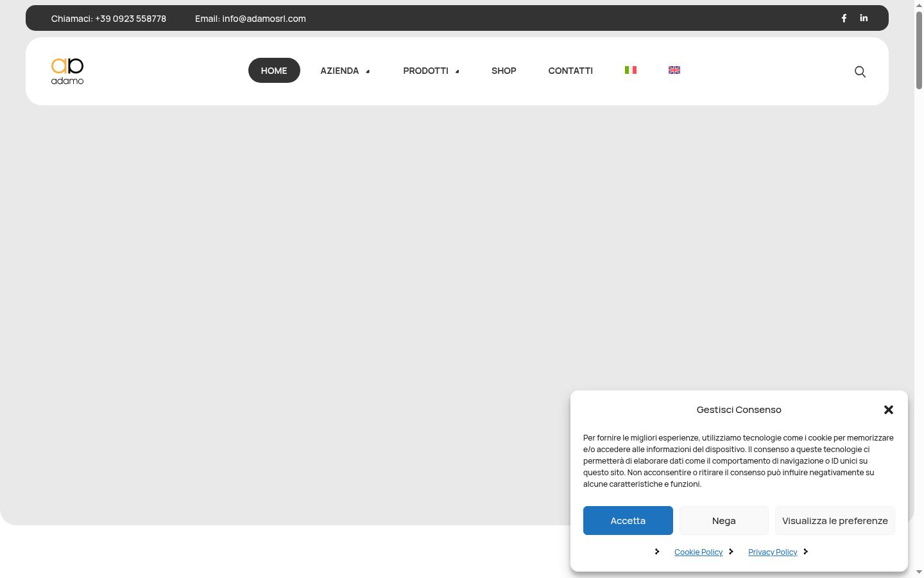The height and width of the screenshot is (578, 924).
Task: Switch language with UK flag
Action: tap(674, 70)
